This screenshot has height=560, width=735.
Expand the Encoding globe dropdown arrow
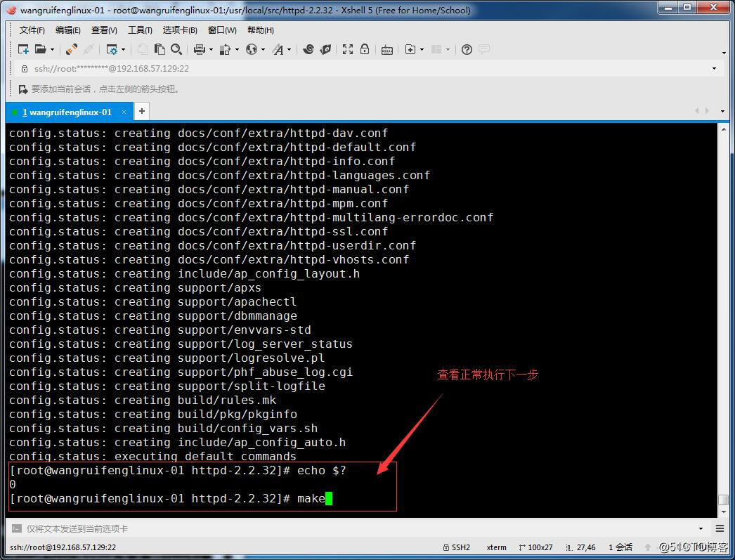pos(263,50)
